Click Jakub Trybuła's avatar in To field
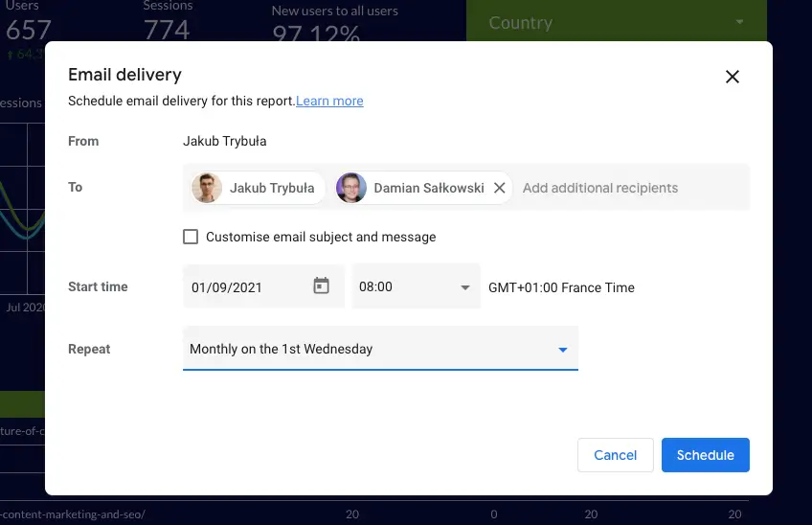This screenshot has height=525, width=812. coord(207,188)
